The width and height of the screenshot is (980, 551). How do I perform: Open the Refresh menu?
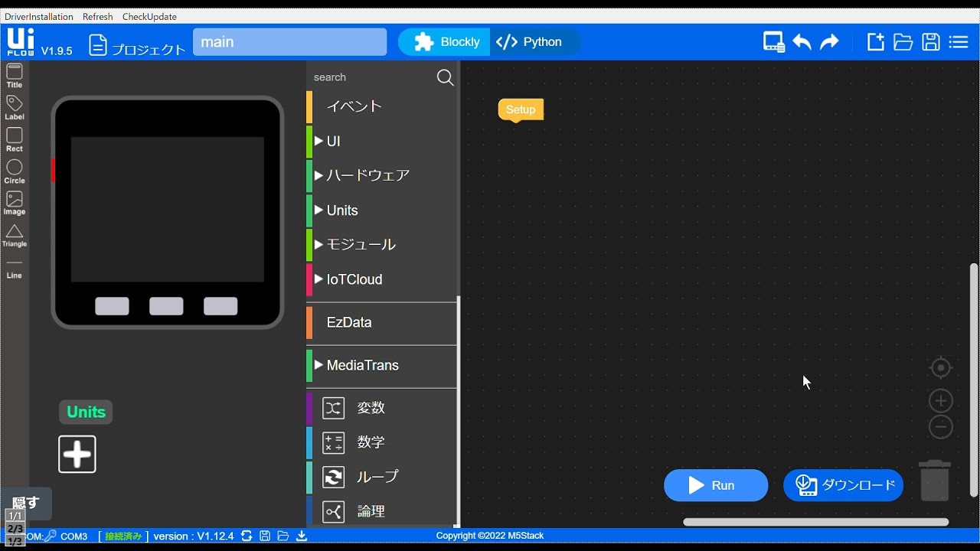98,17
